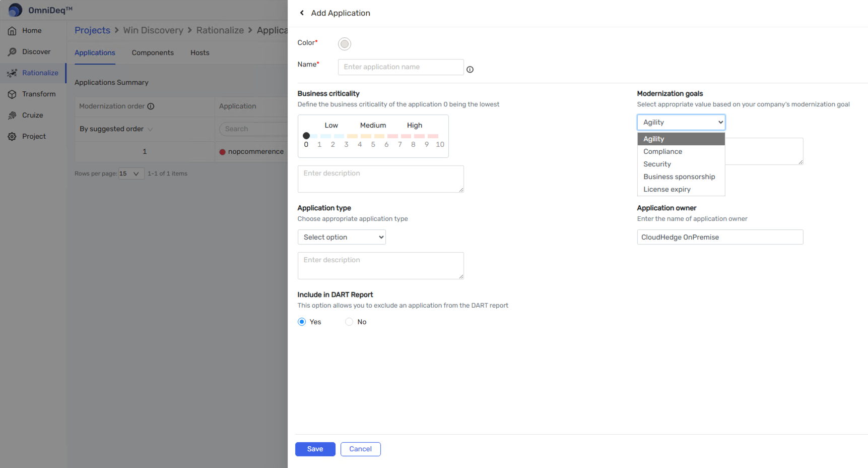Select Compliance from Modernization goals list
Image resolution: width=868 pixels, height=468 pixels.
coord(662,151)
